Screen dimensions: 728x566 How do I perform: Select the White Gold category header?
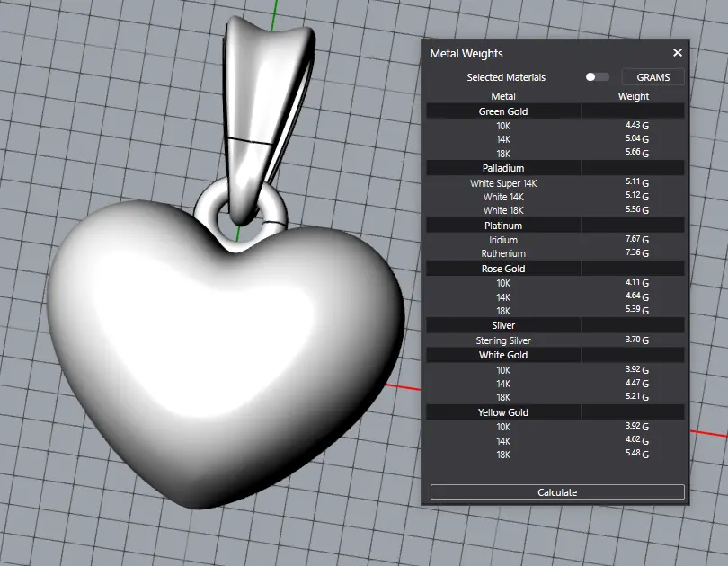503,355
